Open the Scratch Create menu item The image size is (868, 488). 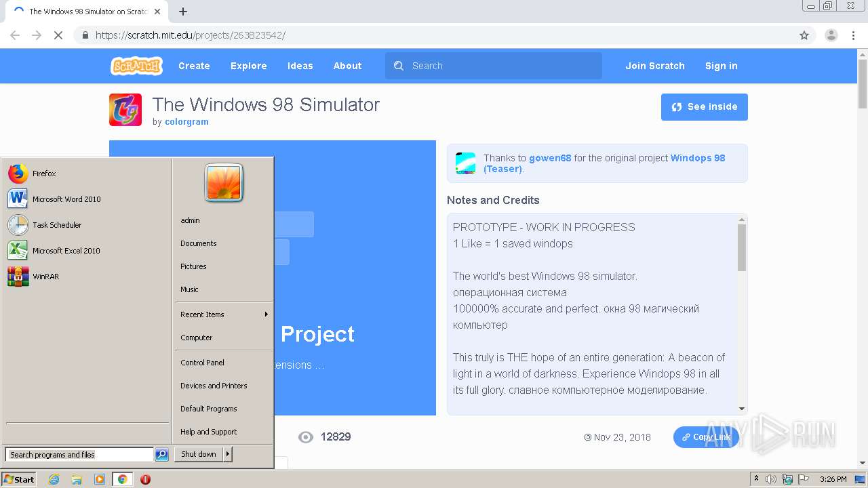click(194, 66)
